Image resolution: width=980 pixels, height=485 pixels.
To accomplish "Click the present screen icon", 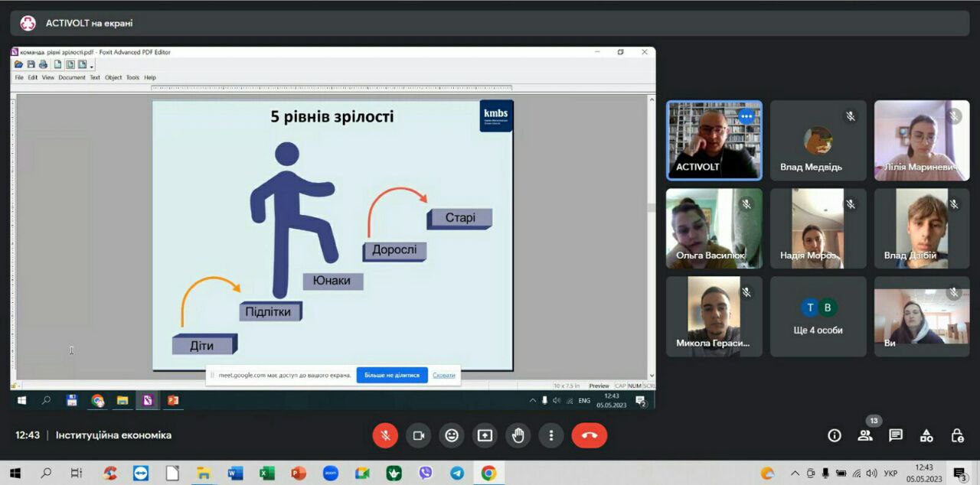I will click(x=485, y=435).
